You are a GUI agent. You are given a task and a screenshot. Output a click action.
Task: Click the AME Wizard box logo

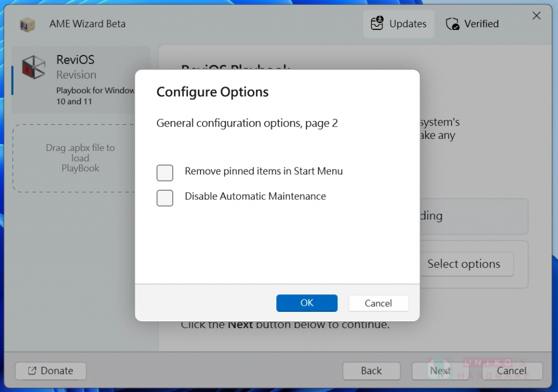[x=27, y=25]
